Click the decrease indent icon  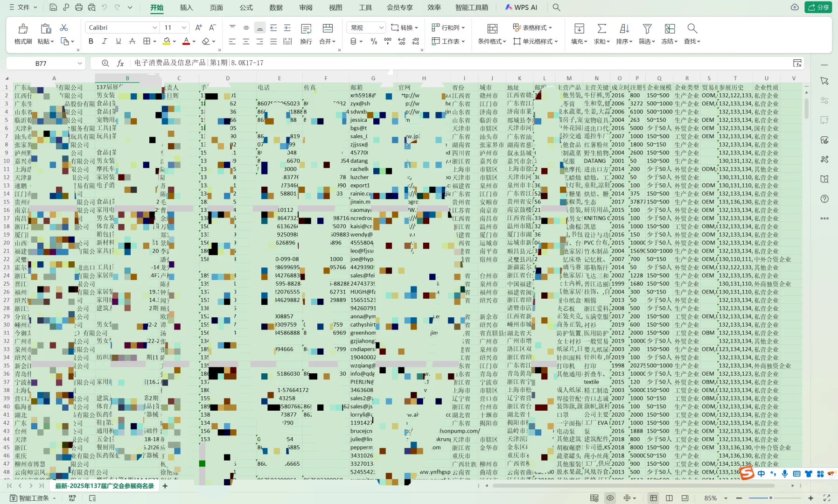click(x=273, y=28)
